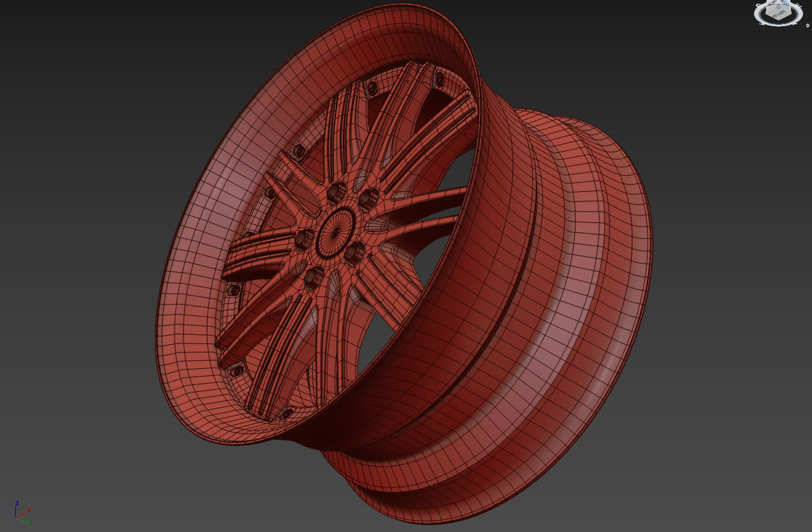The image size is (812, 532).
Task: Select the wheel rim model center hub cap
Action: [x=335, y=232]
